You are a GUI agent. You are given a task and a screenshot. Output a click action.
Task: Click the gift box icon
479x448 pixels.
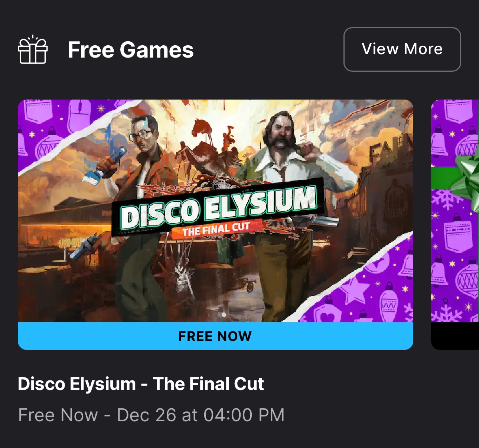[x=33, y=49]
